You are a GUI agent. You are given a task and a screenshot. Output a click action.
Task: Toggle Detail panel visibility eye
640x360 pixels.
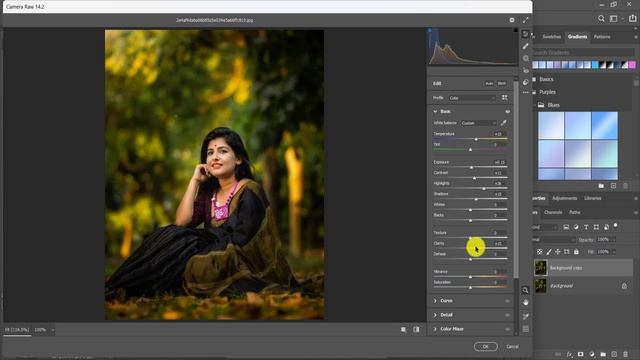point(507,315)
